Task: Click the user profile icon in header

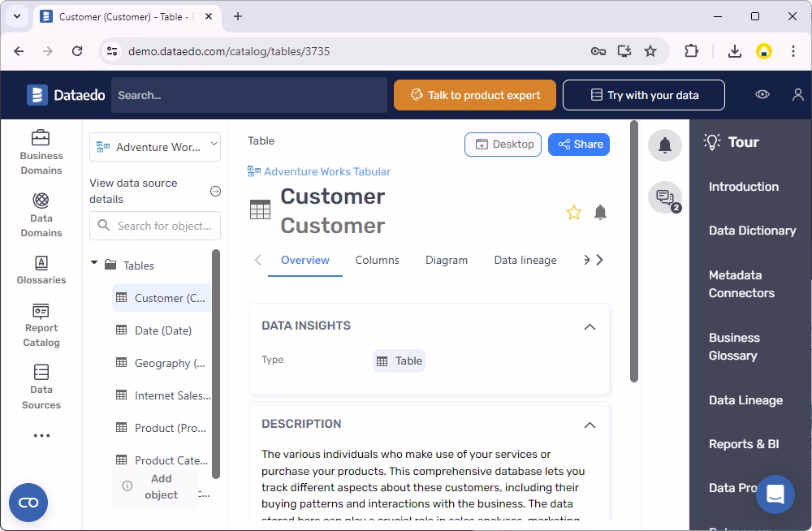Action: point(797,95)
